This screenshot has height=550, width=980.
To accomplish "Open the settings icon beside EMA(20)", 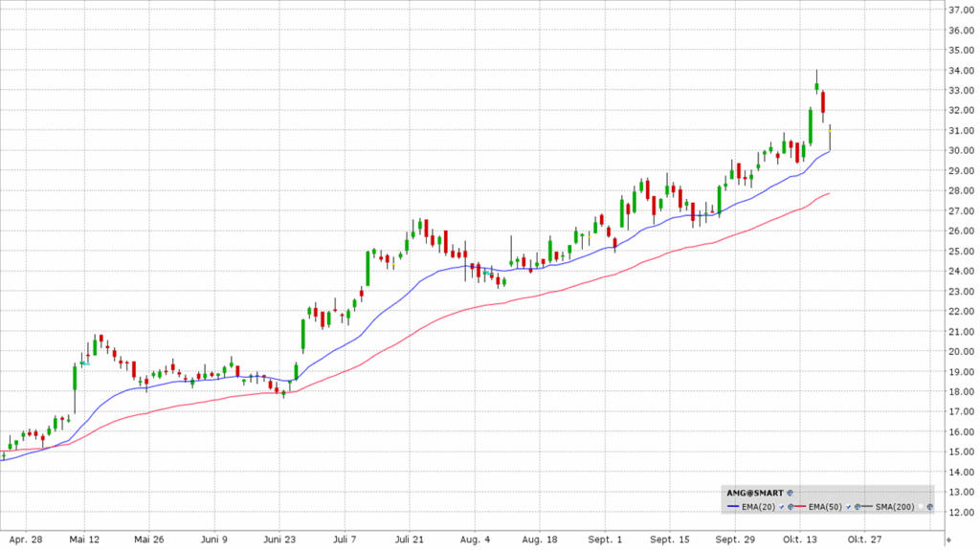I will (x=792, y=505).
